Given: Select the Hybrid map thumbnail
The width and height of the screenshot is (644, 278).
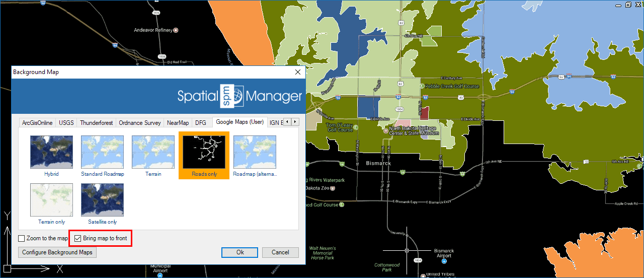Looking at the screenshot, I should (x=51, y=152).
